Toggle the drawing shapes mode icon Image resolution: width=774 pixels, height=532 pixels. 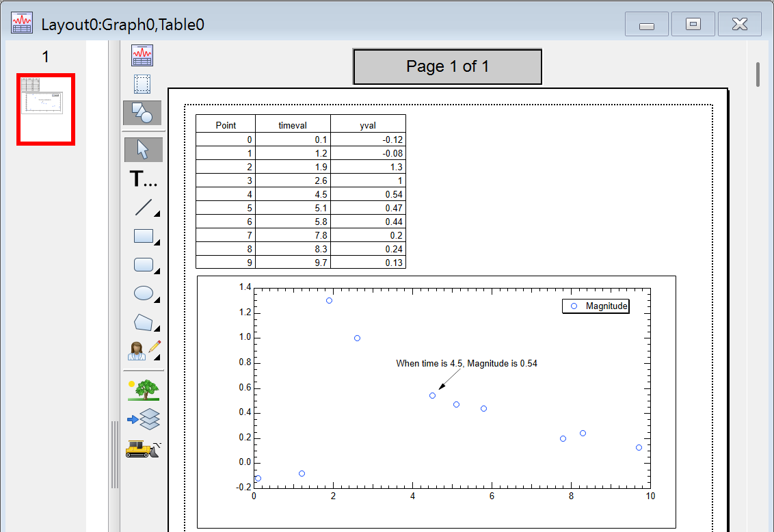pos(142,113)
